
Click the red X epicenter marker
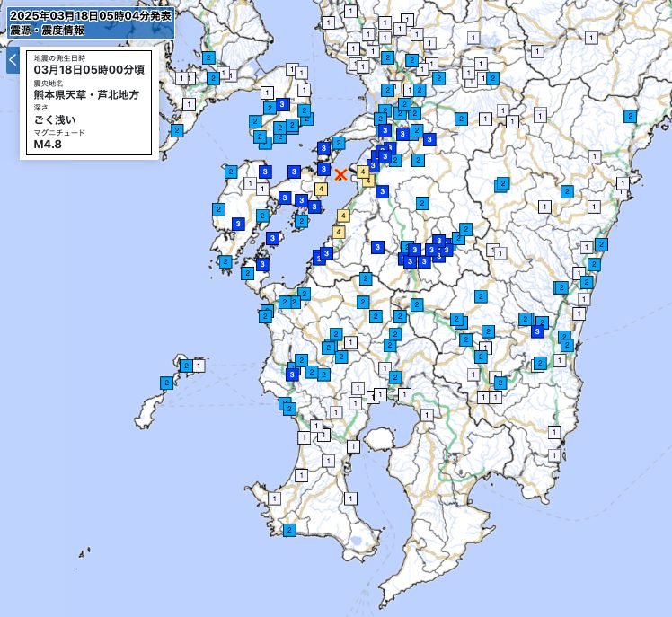point(340,174)
